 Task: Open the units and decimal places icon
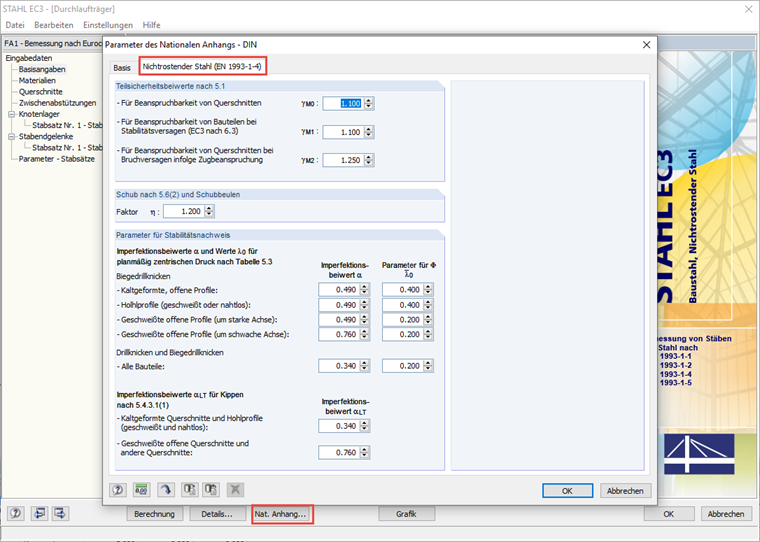click(x=141, y=490)
